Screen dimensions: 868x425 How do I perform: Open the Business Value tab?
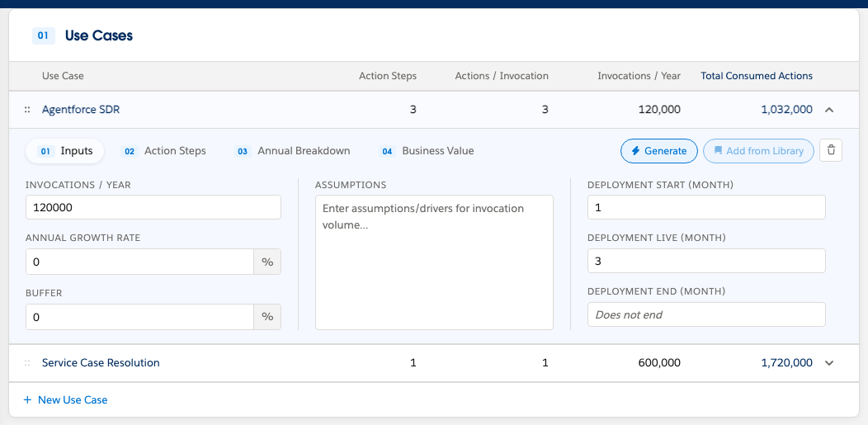tap(427, 150)
